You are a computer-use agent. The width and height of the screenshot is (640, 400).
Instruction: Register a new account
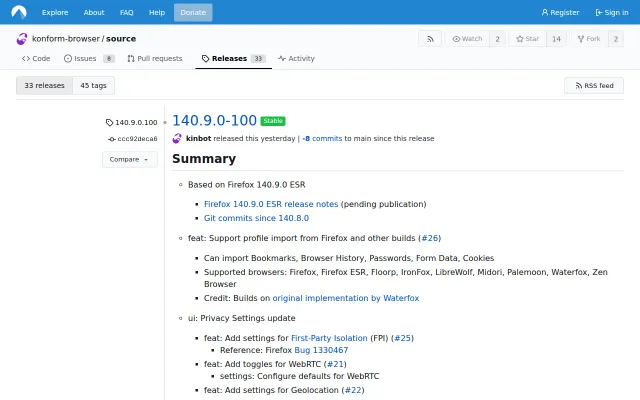(x=560, y=12)
